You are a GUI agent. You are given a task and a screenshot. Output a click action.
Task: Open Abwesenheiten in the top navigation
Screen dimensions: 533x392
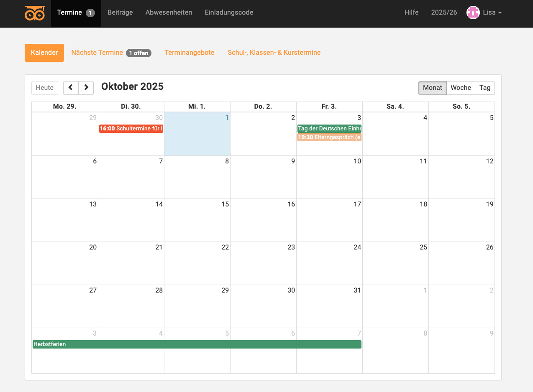[169, 13]
